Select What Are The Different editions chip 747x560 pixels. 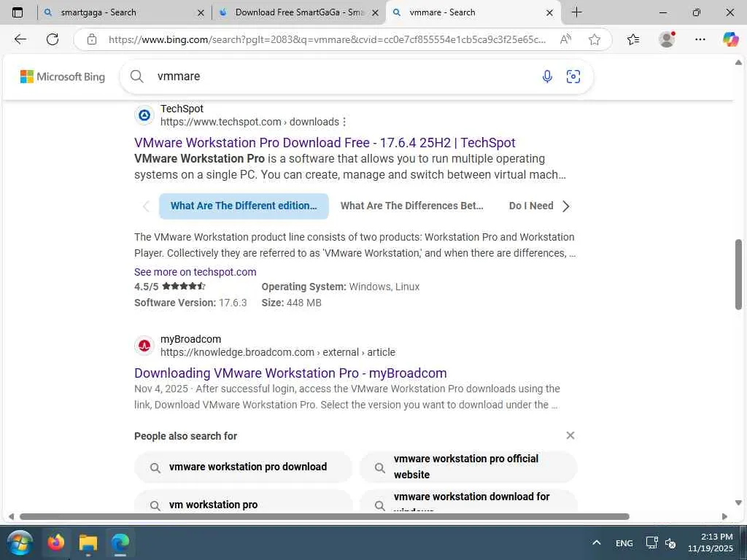point(244,206)
